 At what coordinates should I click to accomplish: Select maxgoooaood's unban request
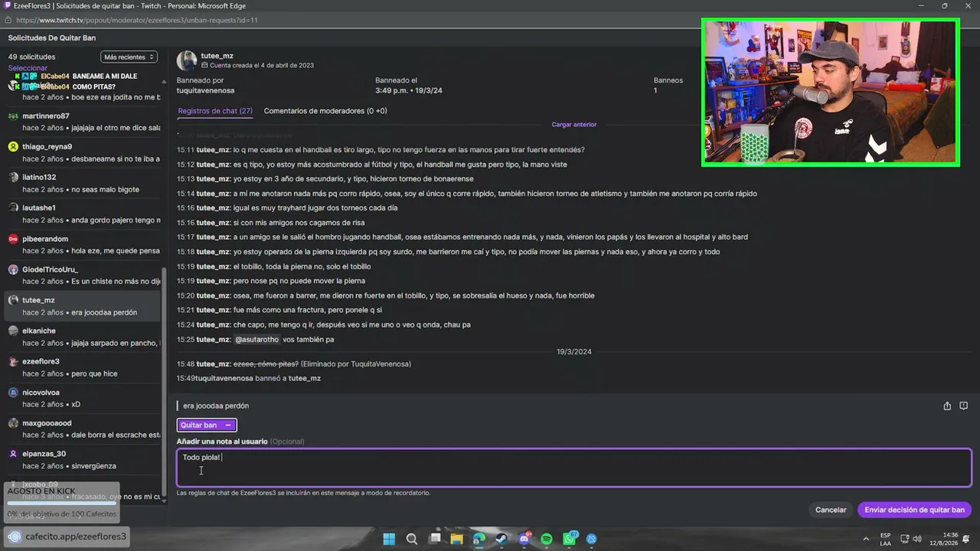pyautogui.click(x=83, y=429)
